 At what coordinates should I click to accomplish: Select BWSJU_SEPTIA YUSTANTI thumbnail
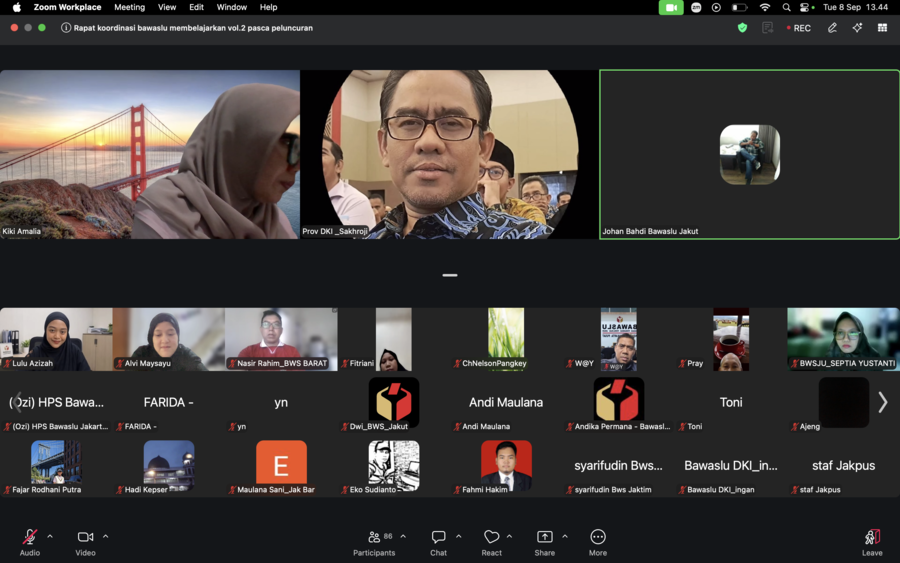(x=843, y=339)
